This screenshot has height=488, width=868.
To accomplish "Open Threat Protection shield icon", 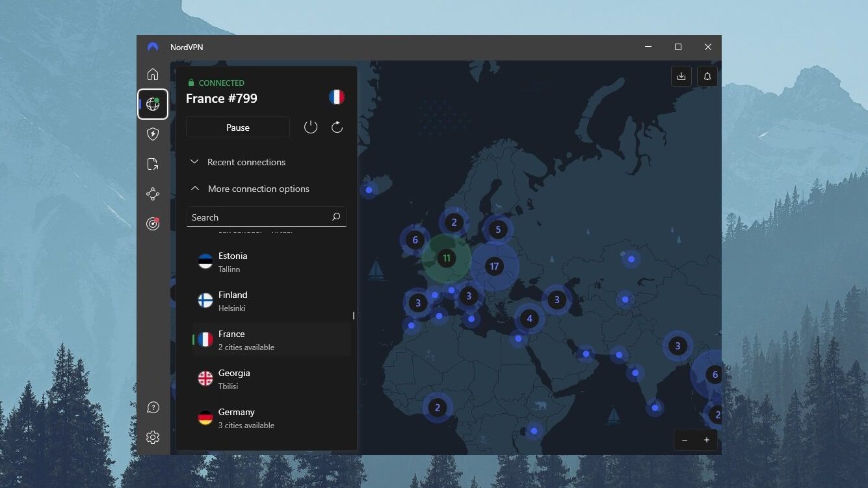I will (x=153, y=134).
